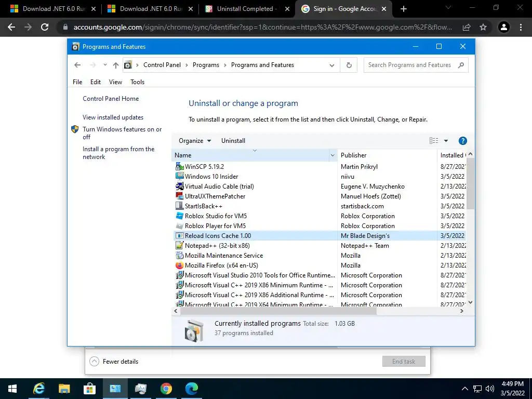The width and height of the screenshot is (532, 399).
Task: Select the 'Microsoft Visual C++ 2019 X86 Additional Runtime' row
Action: click(319, 295)
